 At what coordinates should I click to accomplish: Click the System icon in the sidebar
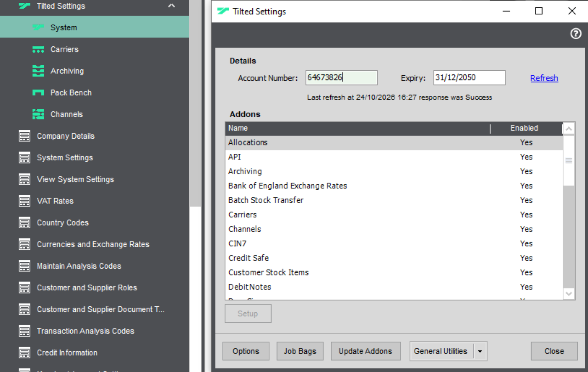pos(39,28)
